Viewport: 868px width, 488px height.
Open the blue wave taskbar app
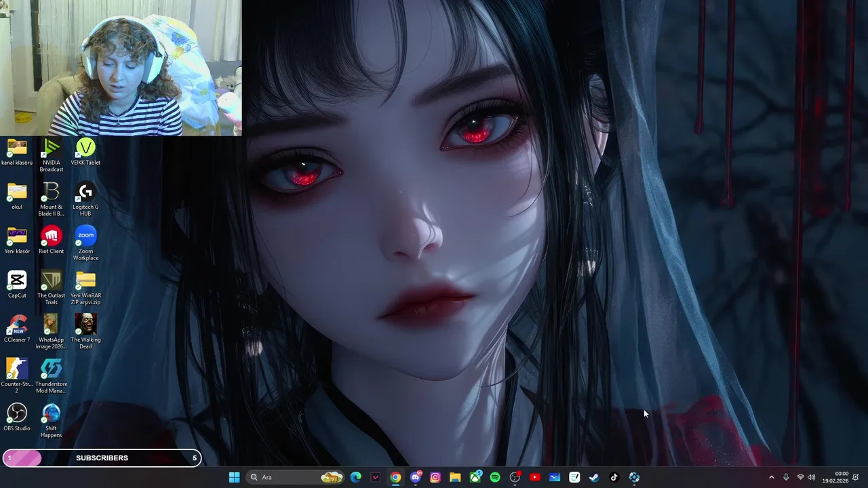[x=555, y=477]
